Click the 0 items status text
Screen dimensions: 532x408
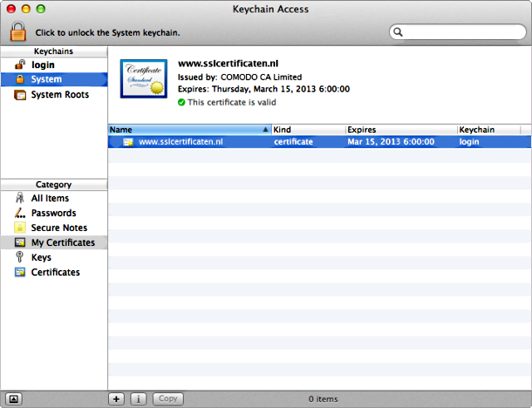(323, 399)
